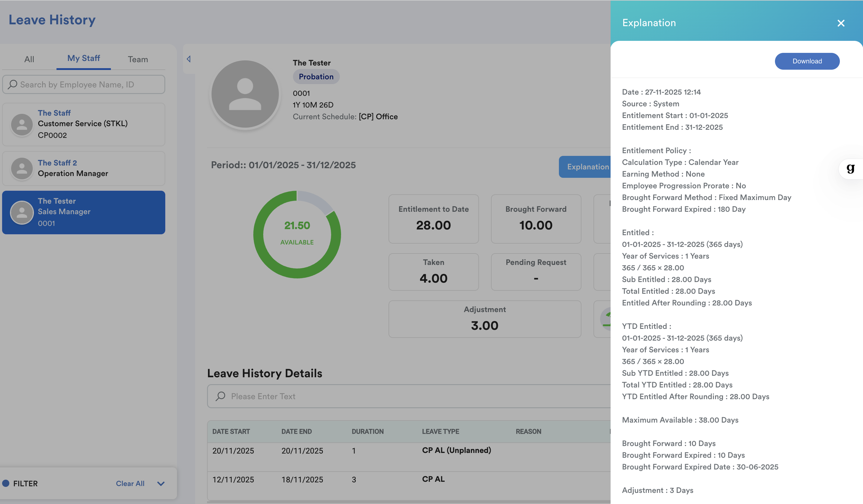The image size is (863, 504).
Task: Expand the FILTER panel chevron
Action: click(161, 484)
